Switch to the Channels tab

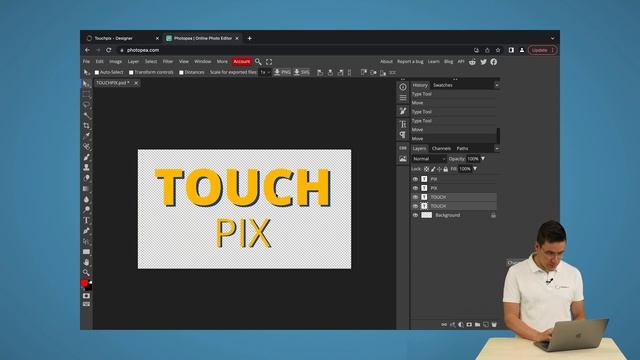coord(441,149)
